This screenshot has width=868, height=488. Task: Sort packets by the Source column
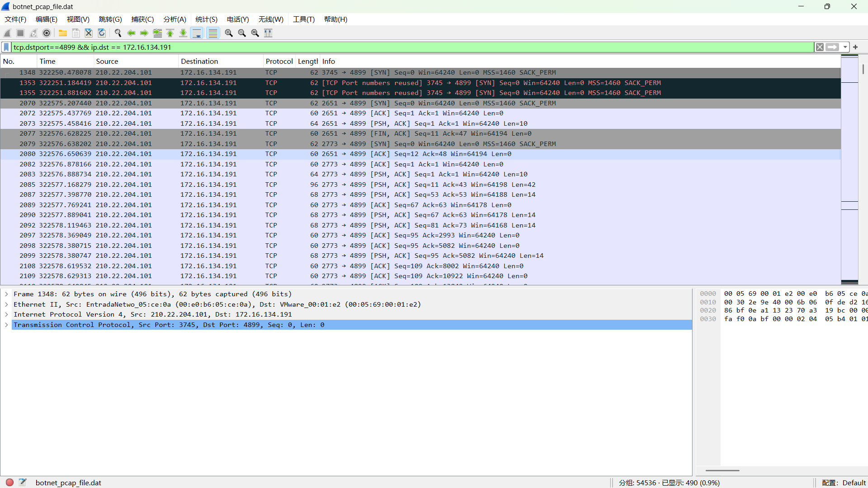136,62
